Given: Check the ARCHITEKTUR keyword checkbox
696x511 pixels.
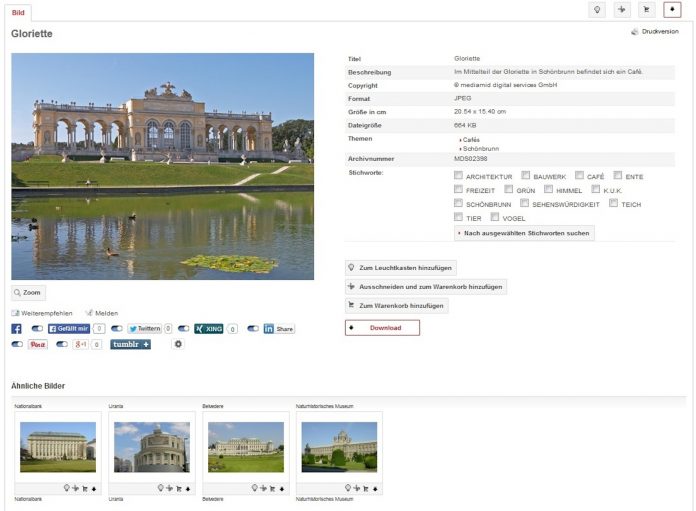Looking at the screenshot, I should pos(458,176).
